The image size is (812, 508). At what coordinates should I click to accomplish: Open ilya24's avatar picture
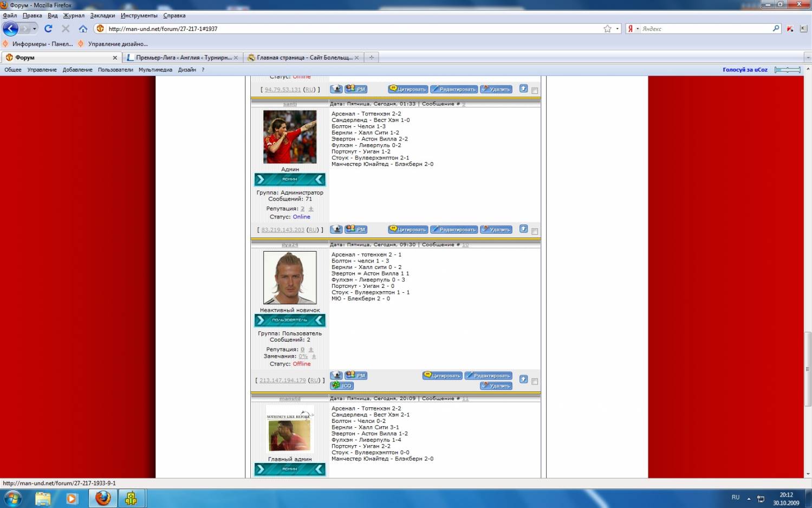click(290, 278)
